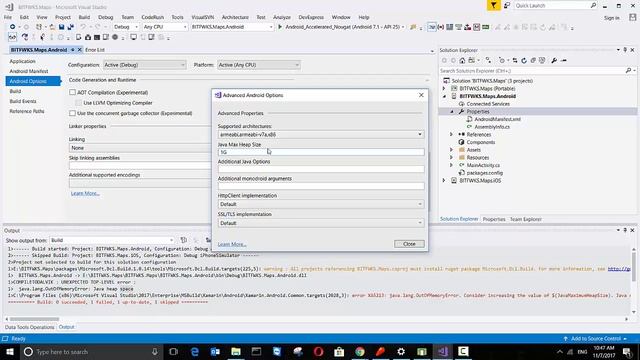Click the Save All toolbar icon

click(x=71, y=27)
